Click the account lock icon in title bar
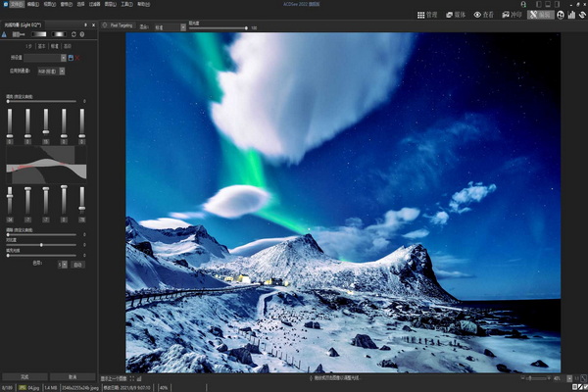This screenshot has width=588, height=392. point(524,5)
